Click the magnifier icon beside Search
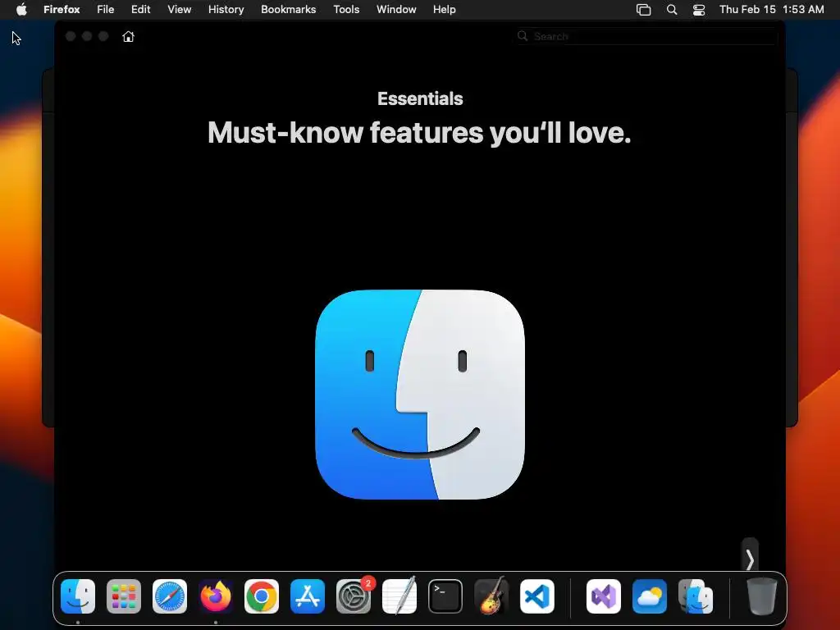Image resolution: width=840 pixels, height=630 pixels. (x=523, y=36)
